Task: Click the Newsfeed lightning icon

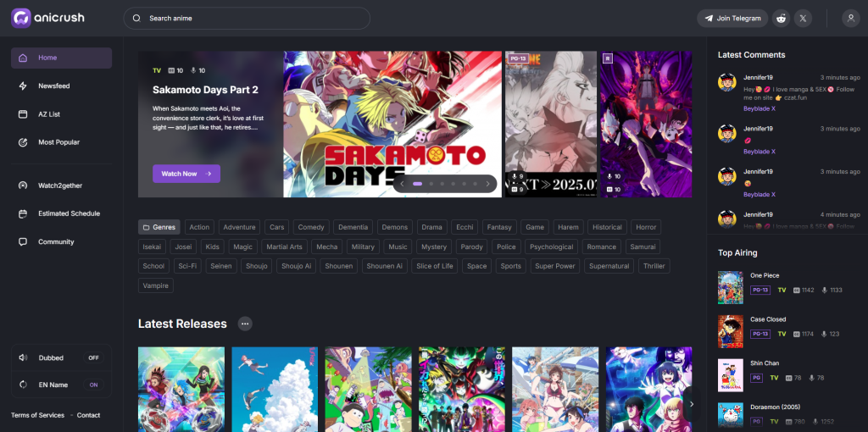Action: [x=23, y=86]
